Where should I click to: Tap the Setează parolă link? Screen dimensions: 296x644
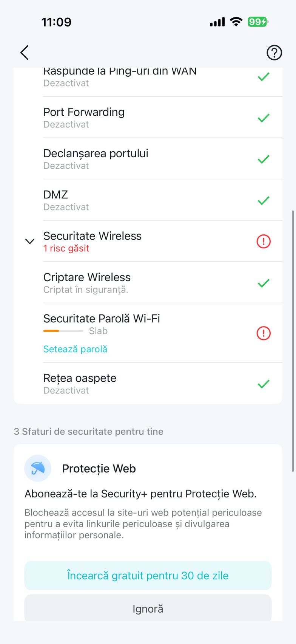(75, 349)
